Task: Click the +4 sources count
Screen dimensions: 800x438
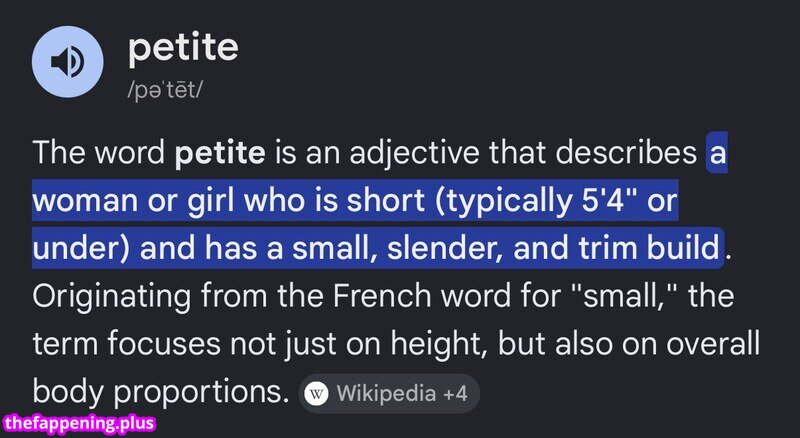Action: [455, 394]
